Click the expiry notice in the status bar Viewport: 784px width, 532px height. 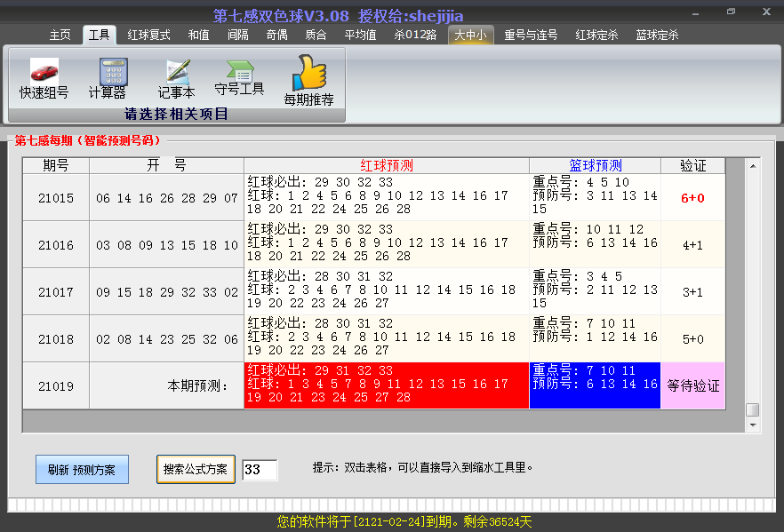[404, 522]
